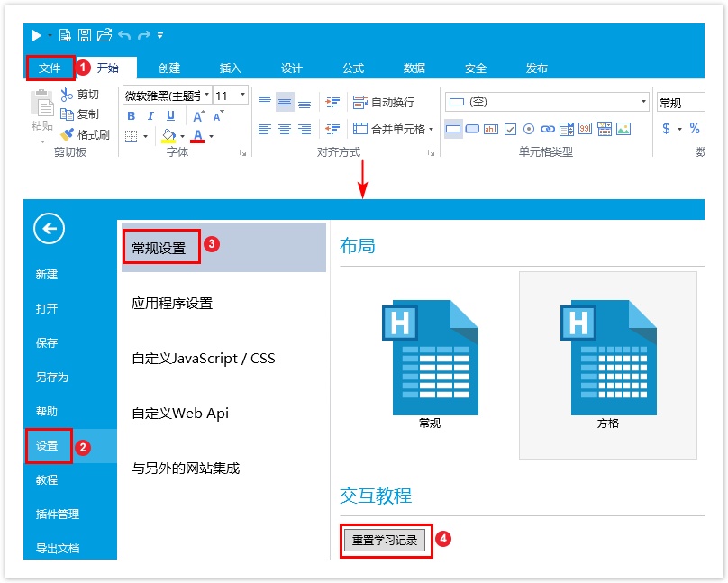This screenshot has height=583, width=728.
Task: Click the Cut (剪切) scissors icon
Action: pyautogui.click(x=67, y=95)
